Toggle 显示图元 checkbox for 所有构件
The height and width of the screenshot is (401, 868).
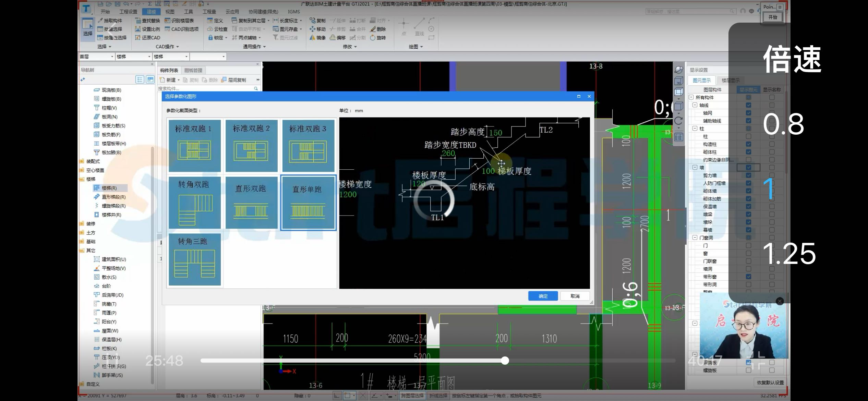(748, 97)
